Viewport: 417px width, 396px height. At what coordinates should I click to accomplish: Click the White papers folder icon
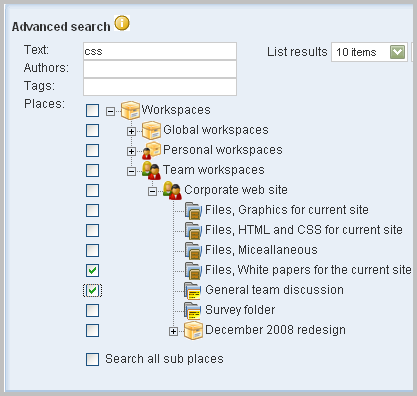193,271
